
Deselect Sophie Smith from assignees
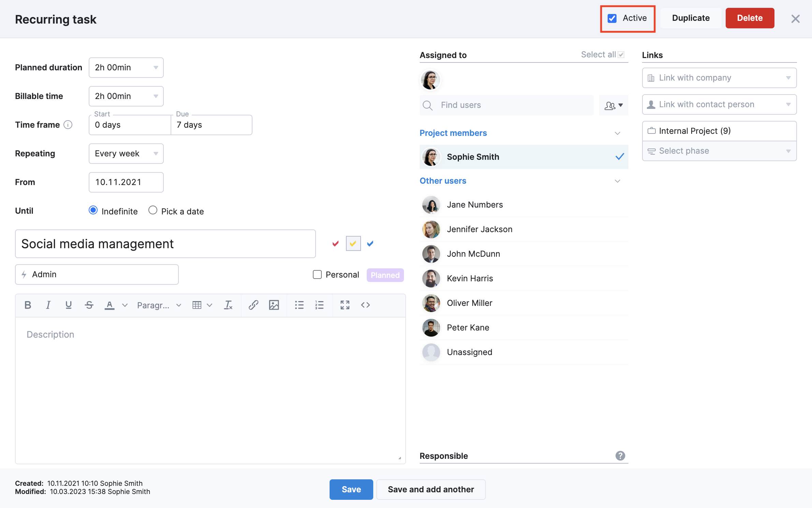point(524,157)
